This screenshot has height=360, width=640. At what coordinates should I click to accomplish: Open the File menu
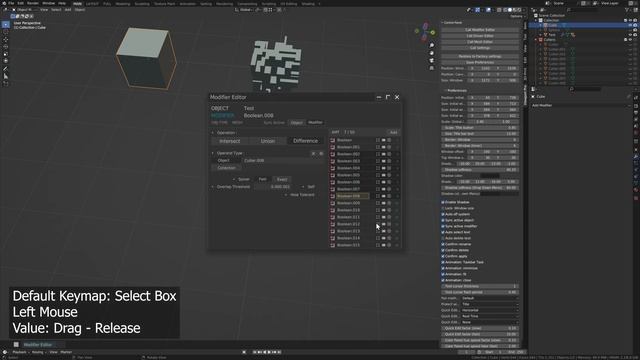coord(11,3)
